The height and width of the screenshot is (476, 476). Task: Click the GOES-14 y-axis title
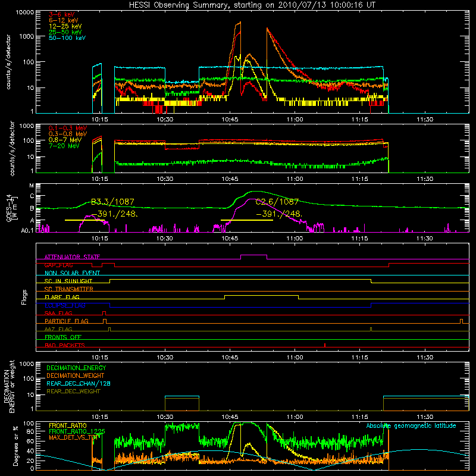12,208
